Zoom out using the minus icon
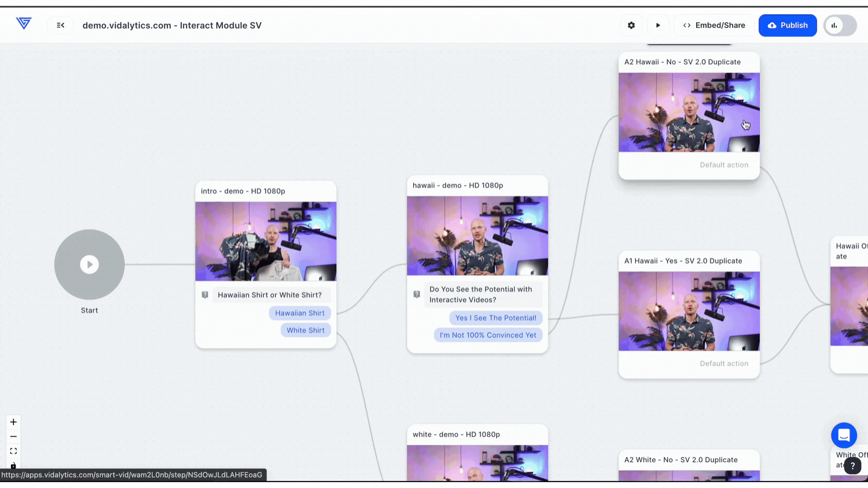The width and height of the screenshot is (868, 488). (14, 436)
